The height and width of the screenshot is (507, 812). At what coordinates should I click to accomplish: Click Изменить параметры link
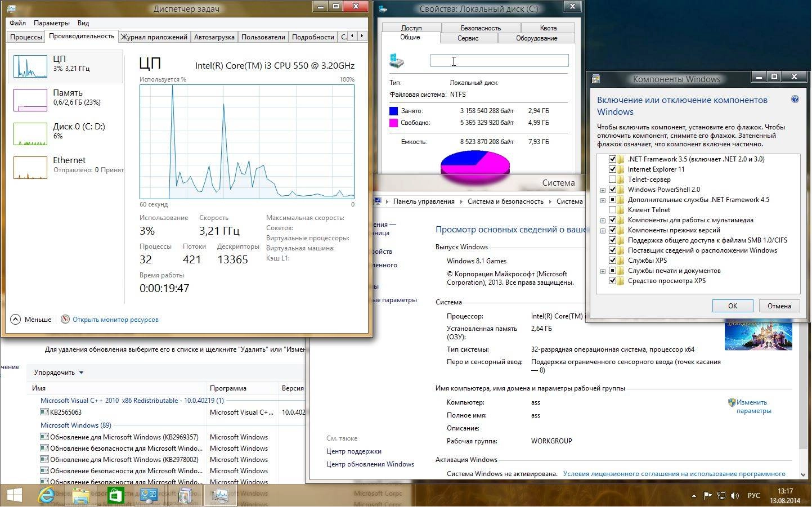tap(754, 406)
